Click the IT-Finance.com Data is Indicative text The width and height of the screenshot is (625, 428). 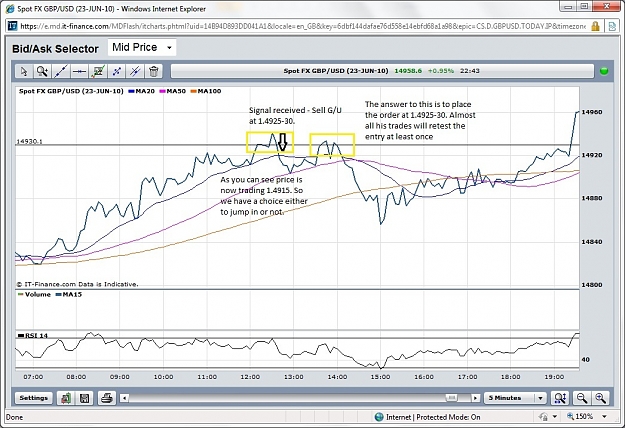(77, 284)
